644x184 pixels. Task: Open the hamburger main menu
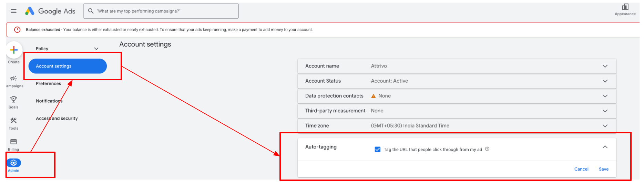point(13,11)
